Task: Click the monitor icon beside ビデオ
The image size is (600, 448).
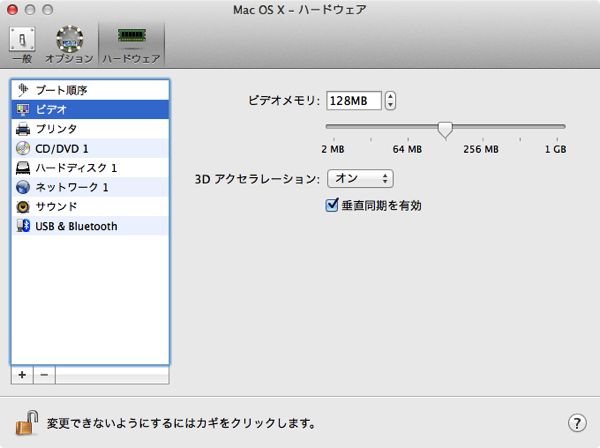Action: (x=23, y=110)
